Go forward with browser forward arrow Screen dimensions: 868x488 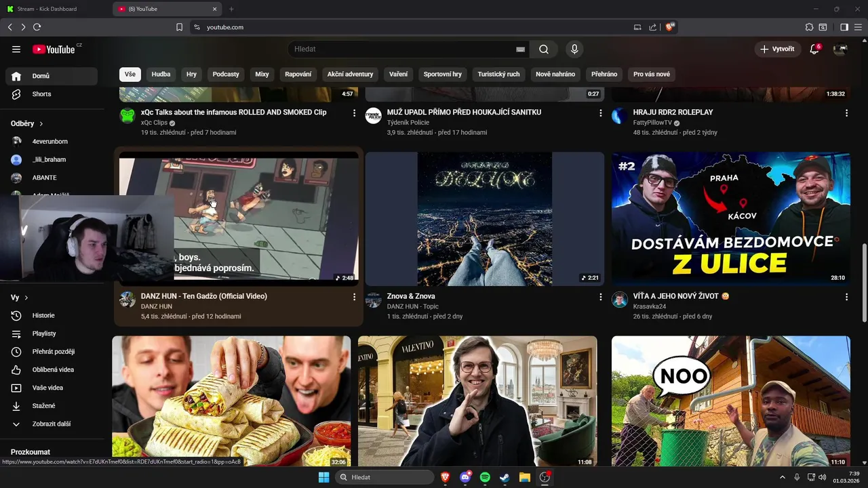click(x=23, y=27)
